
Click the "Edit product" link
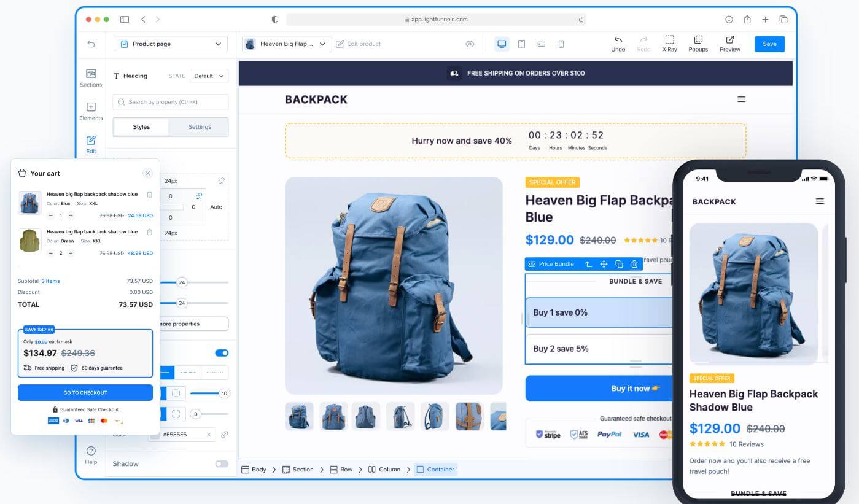pos(359,44)
